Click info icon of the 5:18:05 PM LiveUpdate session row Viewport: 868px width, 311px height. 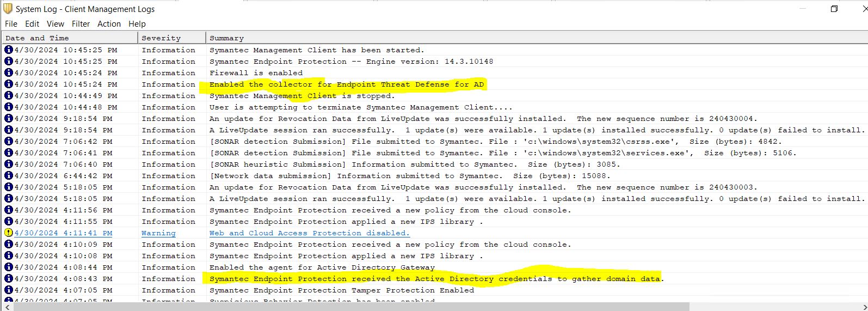pyautogui.click(x=8, y=198)
